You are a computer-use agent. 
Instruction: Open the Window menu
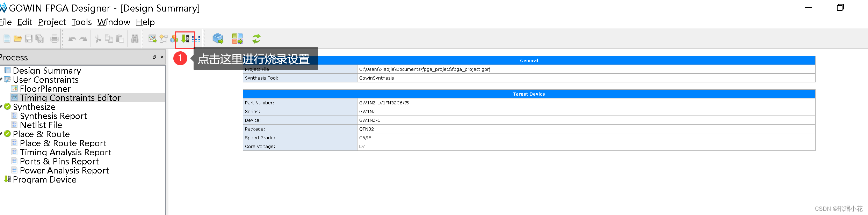114,22
